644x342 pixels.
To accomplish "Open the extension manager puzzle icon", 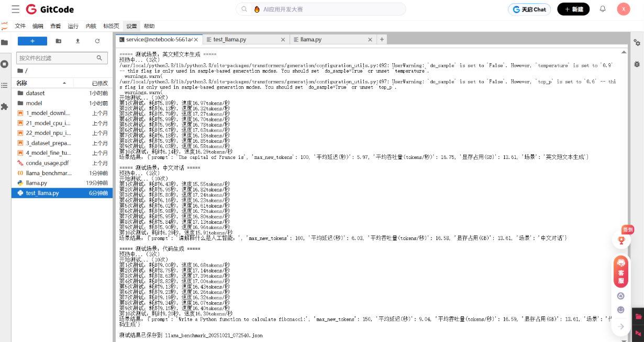I will 5,107.
